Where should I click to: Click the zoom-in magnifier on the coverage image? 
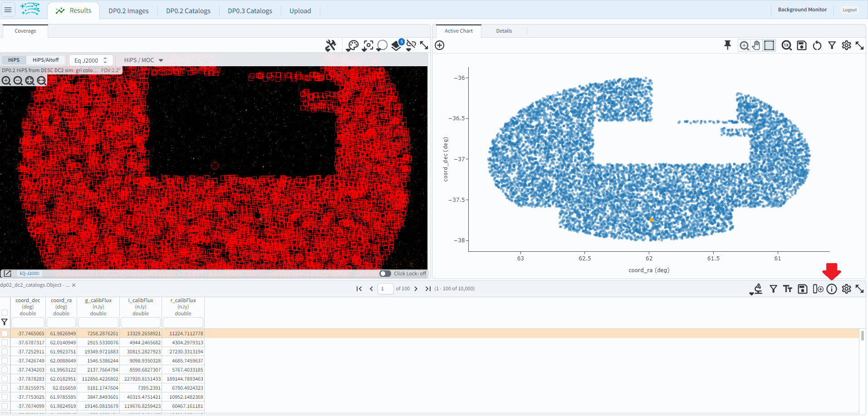tap(6, 80)
